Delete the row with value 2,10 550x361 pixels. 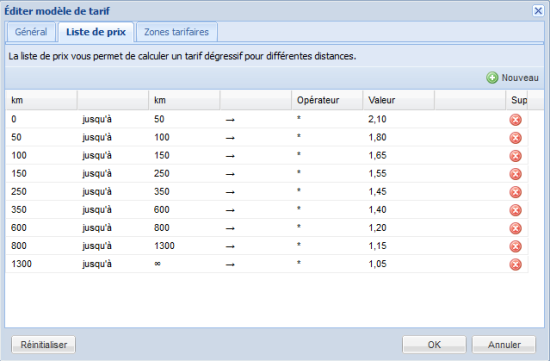click(x=515, y=120)
